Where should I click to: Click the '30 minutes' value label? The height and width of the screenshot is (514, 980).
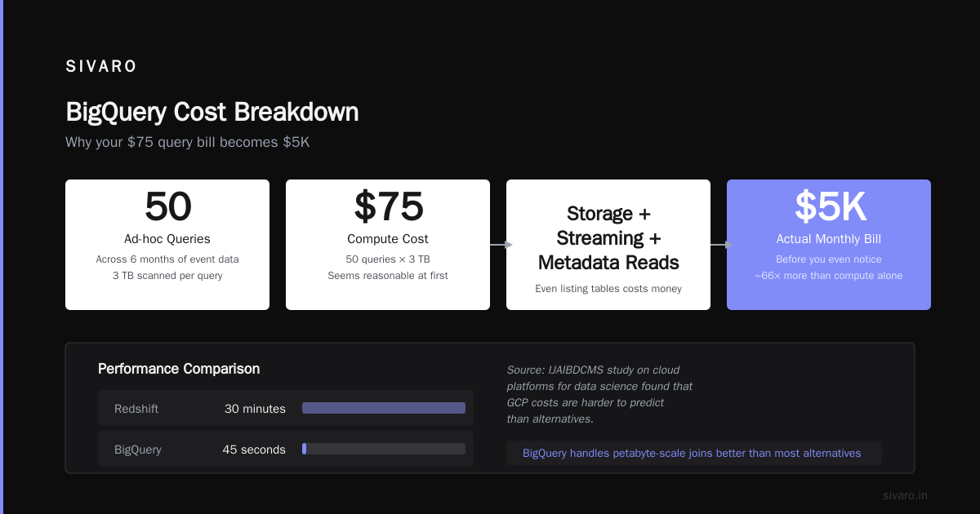tap(255, 408)
